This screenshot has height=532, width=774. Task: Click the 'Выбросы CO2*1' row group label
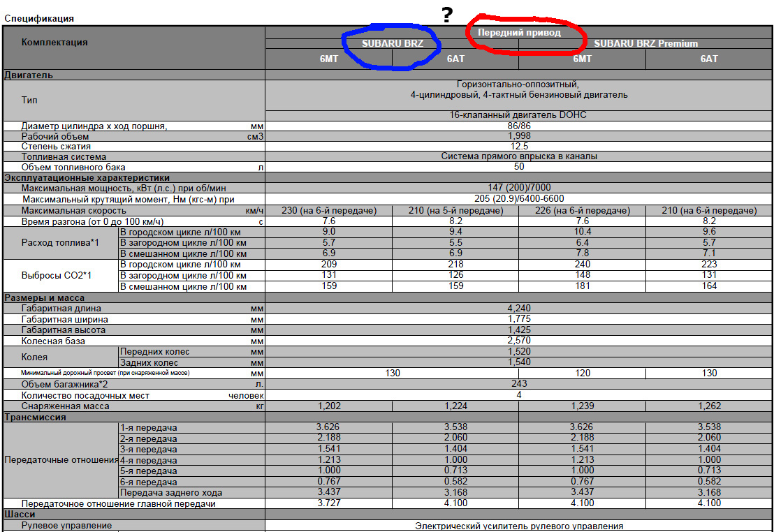57,275
